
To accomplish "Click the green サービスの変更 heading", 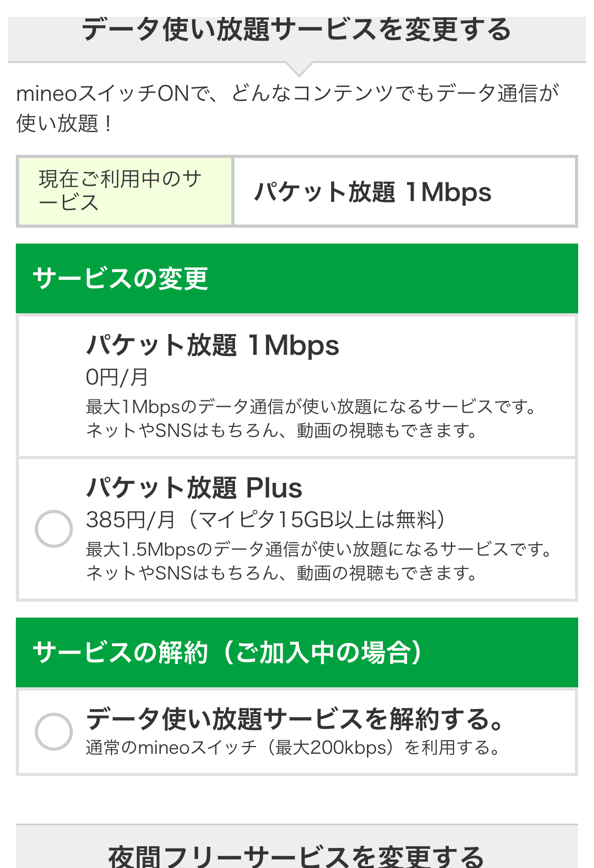I will click(x=120, y=278).
